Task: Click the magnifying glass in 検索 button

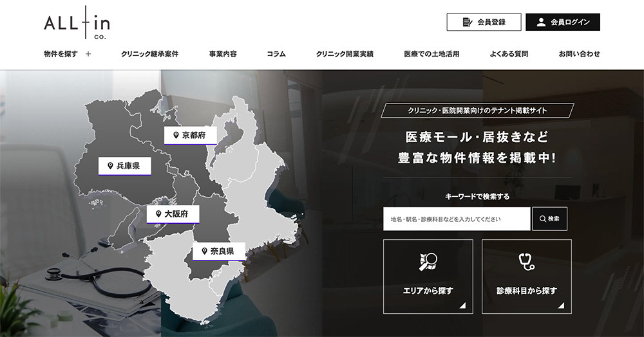Action: pyautogui.click(x=542, y=219)
